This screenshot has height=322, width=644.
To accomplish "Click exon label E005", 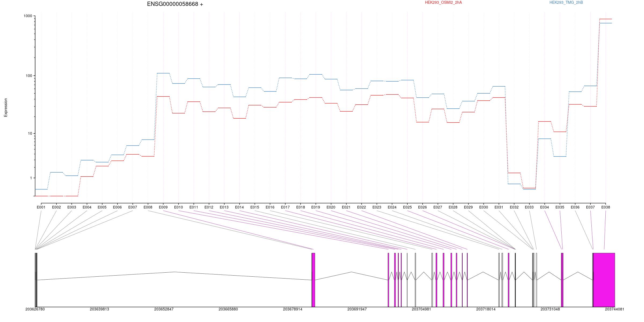I will point(102,207).
